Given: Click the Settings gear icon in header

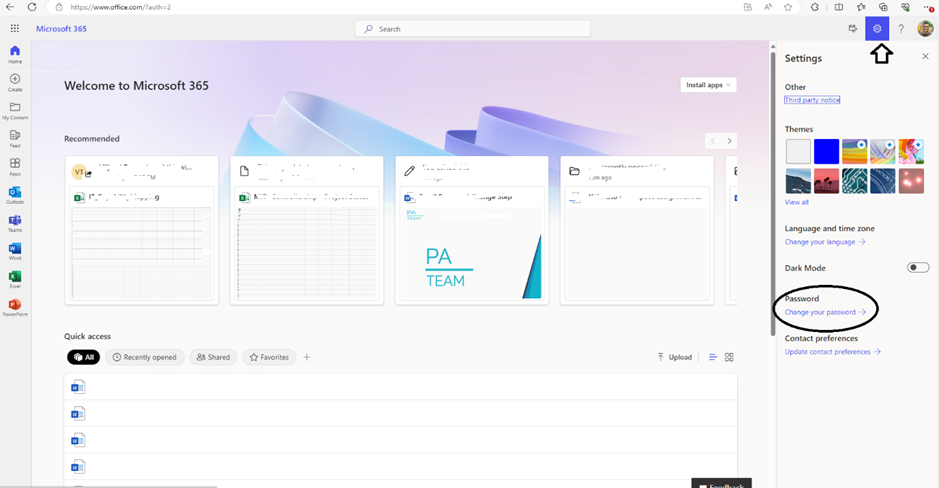Looking at the screenshot, I should coord(877,29).
